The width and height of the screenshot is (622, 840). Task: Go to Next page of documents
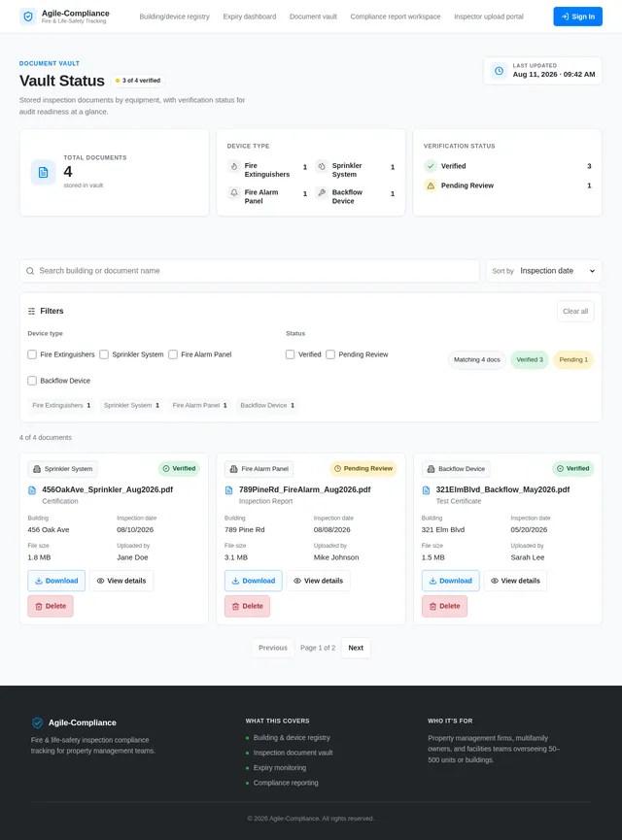coord(356,648)
